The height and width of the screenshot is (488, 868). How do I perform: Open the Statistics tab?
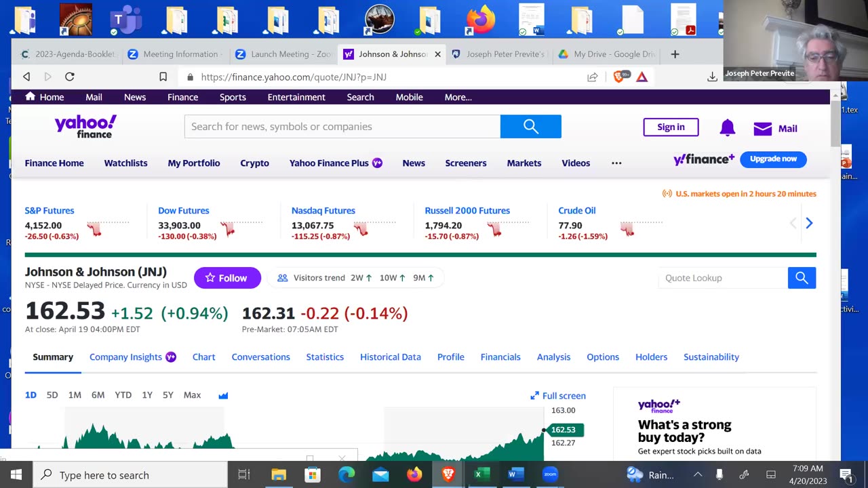click(325, 357)
